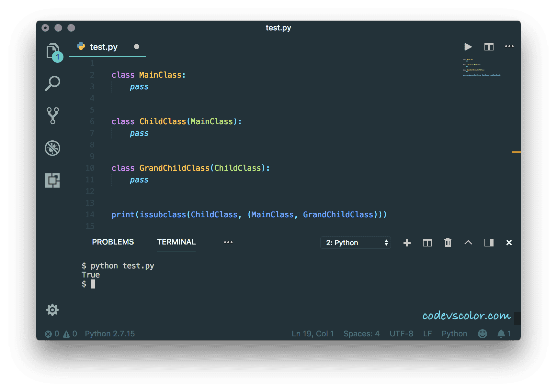Image resolution: width=557 pixels, height=392 pixels.
Task: Select the TERMINAL tab
Action: [176, 242]
